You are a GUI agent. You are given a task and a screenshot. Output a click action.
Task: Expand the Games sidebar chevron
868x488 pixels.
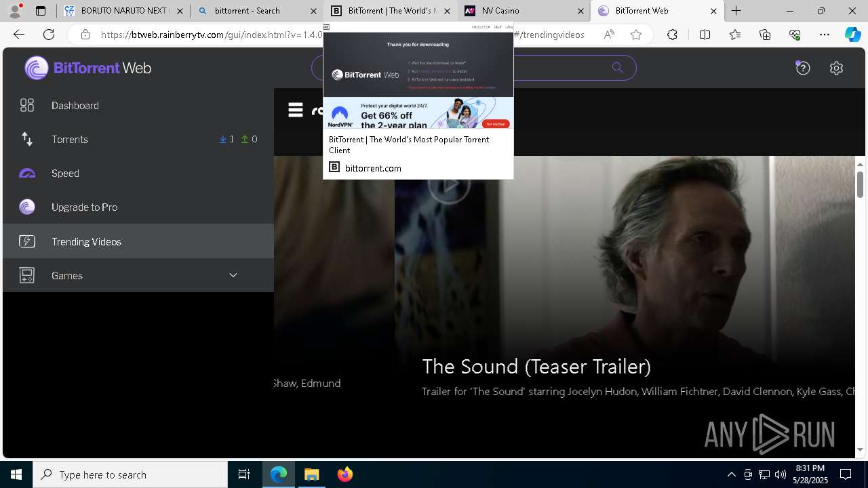(x=233, y=275)
